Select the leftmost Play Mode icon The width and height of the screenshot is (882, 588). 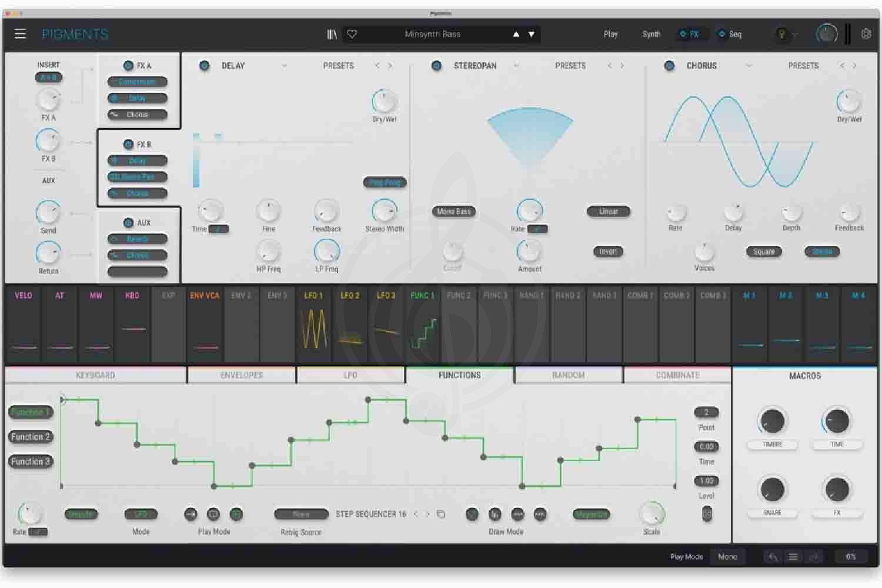[x=191, y=514]
